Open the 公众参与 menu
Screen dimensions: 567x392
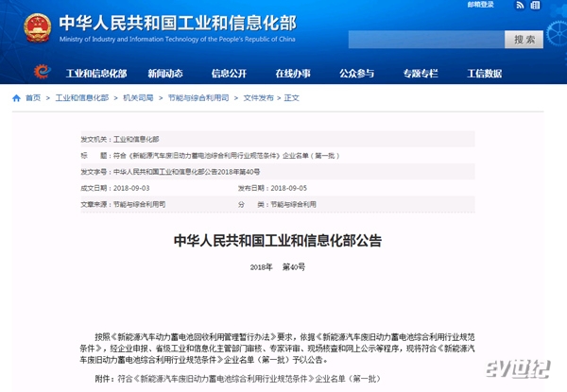356,74
